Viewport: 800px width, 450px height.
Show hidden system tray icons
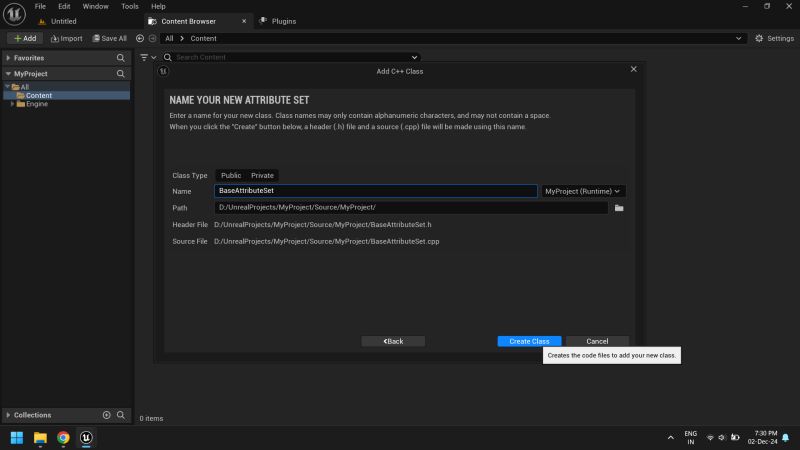click(x=670, y=438)
